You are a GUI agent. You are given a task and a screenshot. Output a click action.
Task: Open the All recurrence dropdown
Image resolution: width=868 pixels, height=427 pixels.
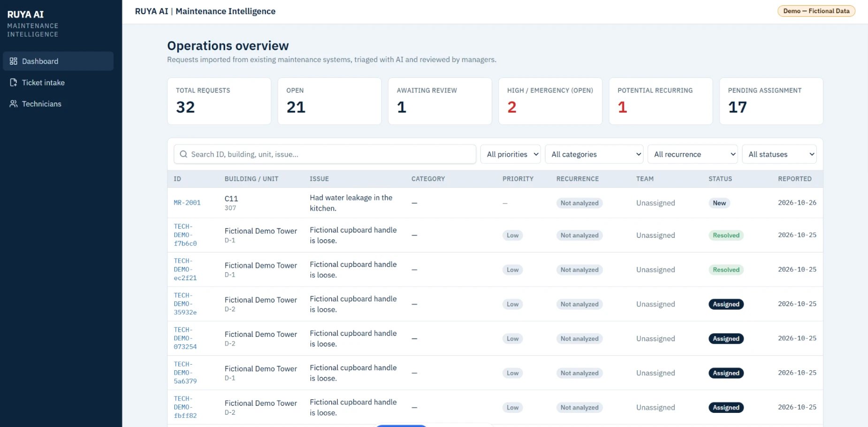(693, 154)
